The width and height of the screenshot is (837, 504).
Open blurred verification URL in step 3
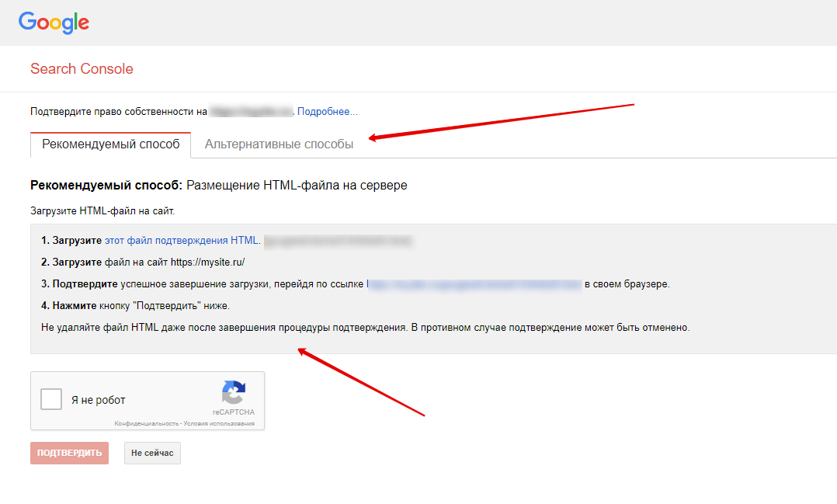[x=474, y=284]
